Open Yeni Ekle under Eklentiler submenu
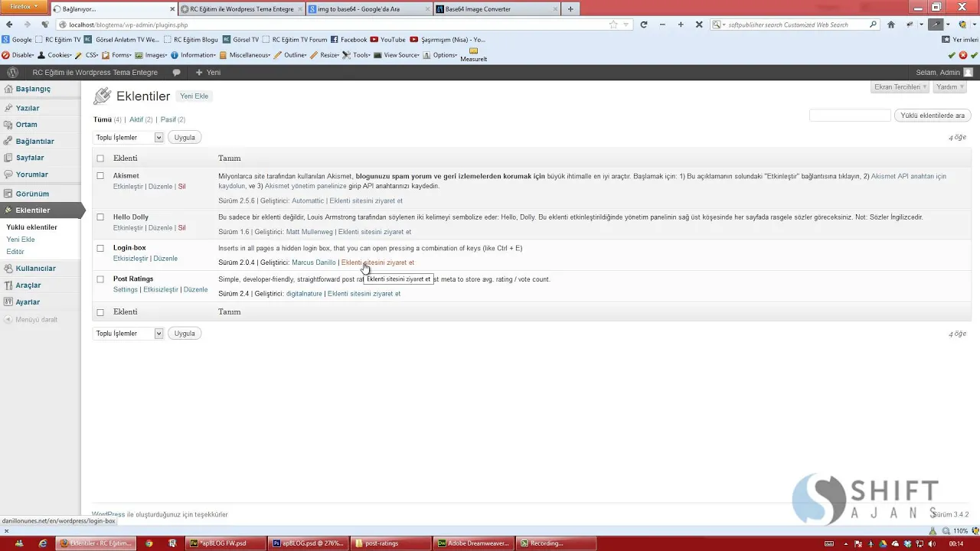Image resolution: width=980 pixels, height=551 pixels. coord(21,240)
